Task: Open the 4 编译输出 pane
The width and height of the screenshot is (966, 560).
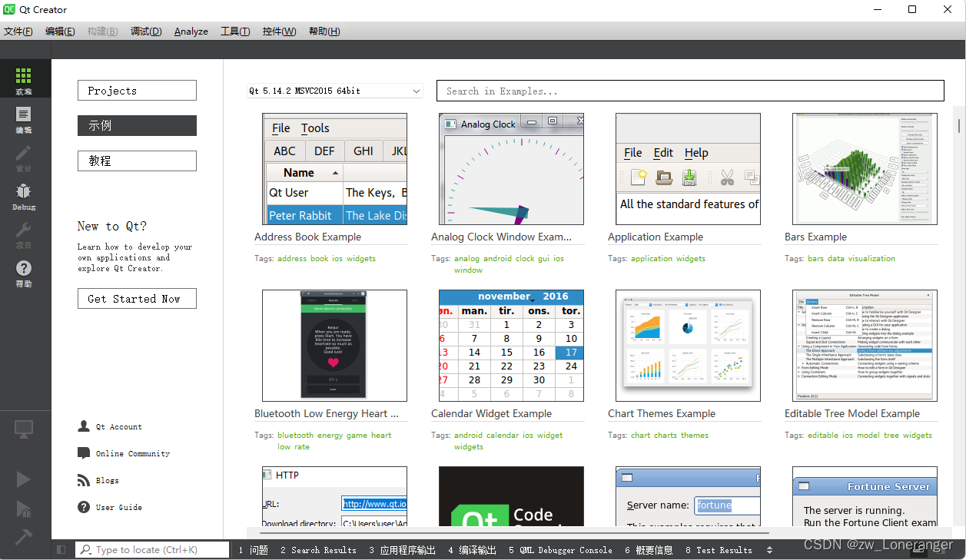Action: tap(472, 550)
